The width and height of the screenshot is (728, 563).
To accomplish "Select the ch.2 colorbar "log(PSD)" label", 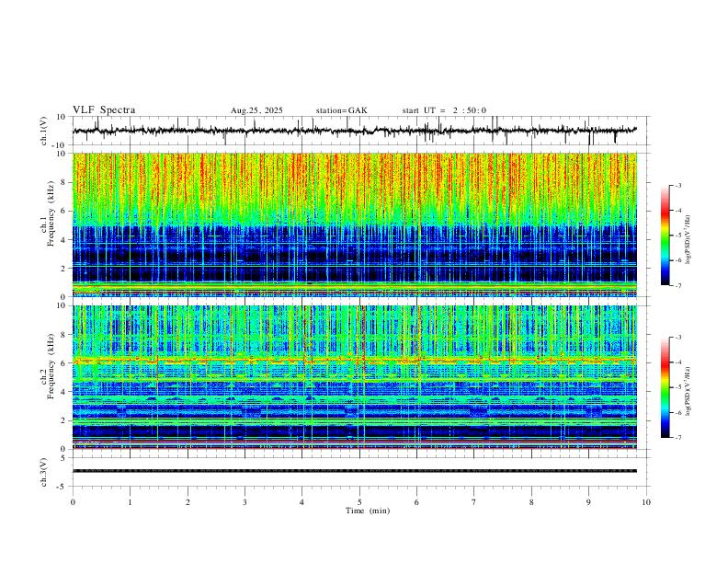I will coord(688,392).
